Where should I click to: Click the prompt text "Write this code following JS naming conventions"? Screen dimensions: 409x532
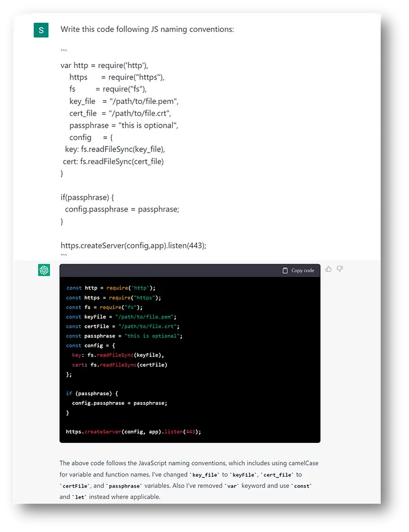[147, 29]
